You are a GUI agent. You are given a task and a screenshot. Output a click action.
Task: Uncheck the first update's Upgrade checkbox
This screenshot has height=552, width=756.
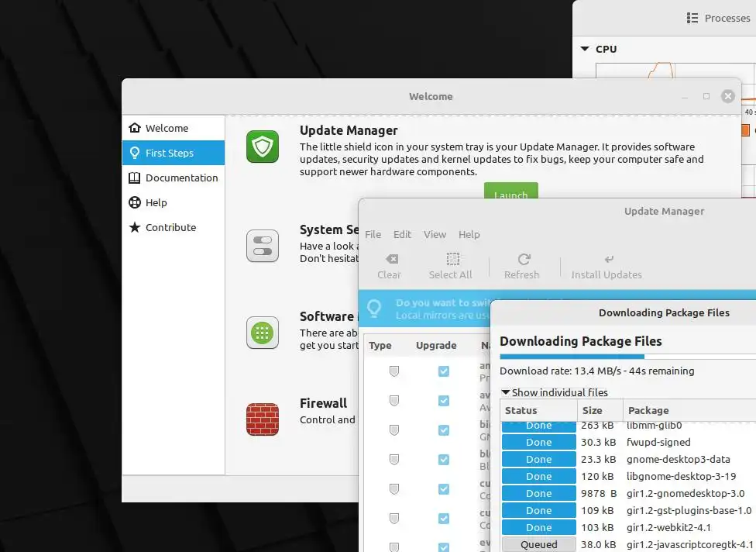pyautogui.click(x=444, y=371)
